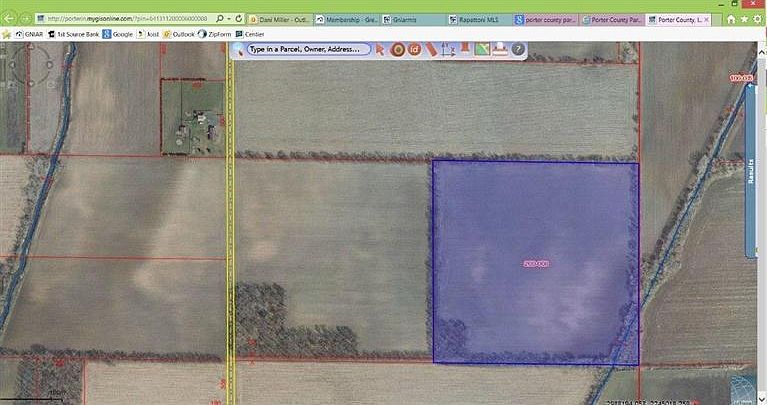767x405 pixels.
Task: Open the overview map globe icon
Action: pyautogui.click(x=744, y=390)
